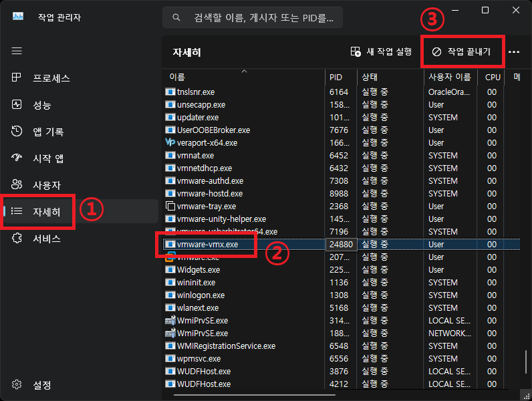Select the vmware-hostd.exe process
Screen dimensions: 532x401
[342, 193]
